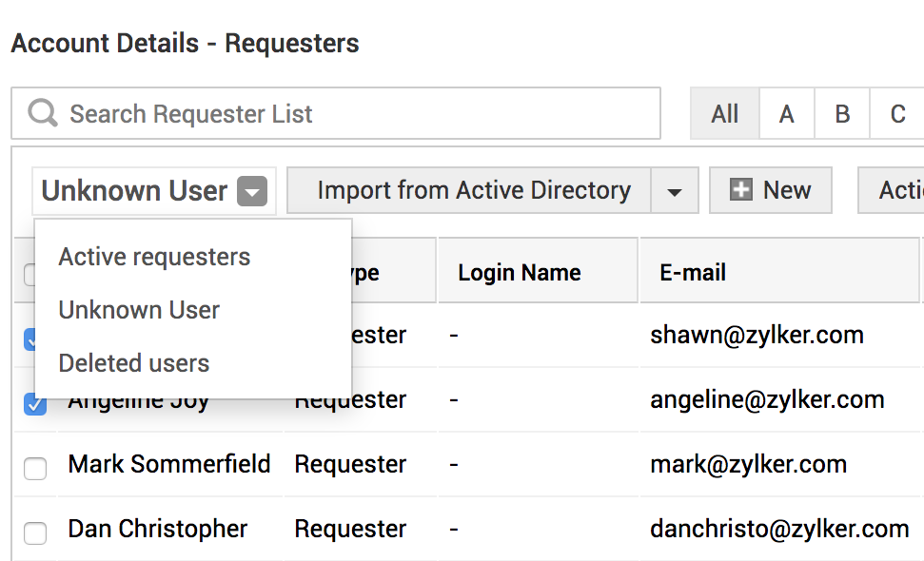Image resolution: width=924 pixels, height=561 pixels.
Task: Sort by the E-mail column header
Action: tap(693, 273)
